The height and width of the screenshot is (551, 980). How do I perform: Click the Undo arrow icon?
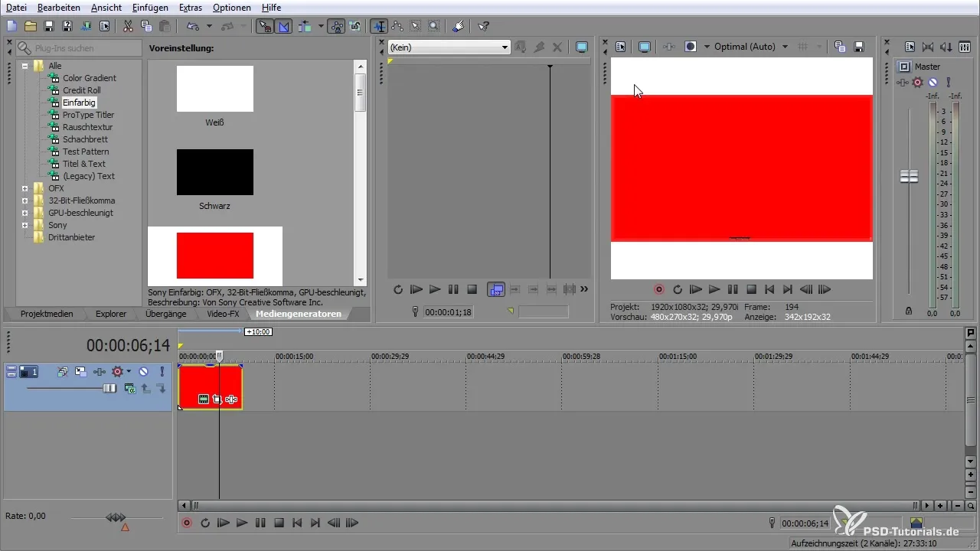(x=192, y=26)
